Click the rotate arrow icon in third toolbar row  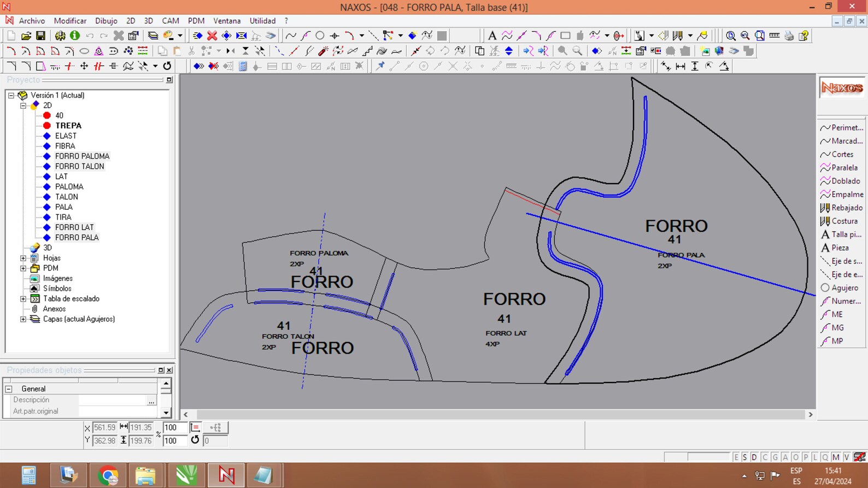[x=167, y=66]
